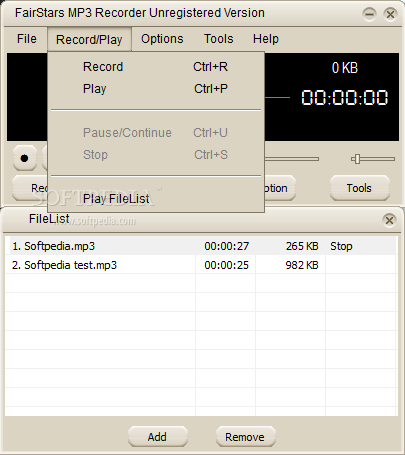The width and height of the screenshot is (405, 455).
Task: Click the Remove button in FileList
Action: [x=245, y=437]
